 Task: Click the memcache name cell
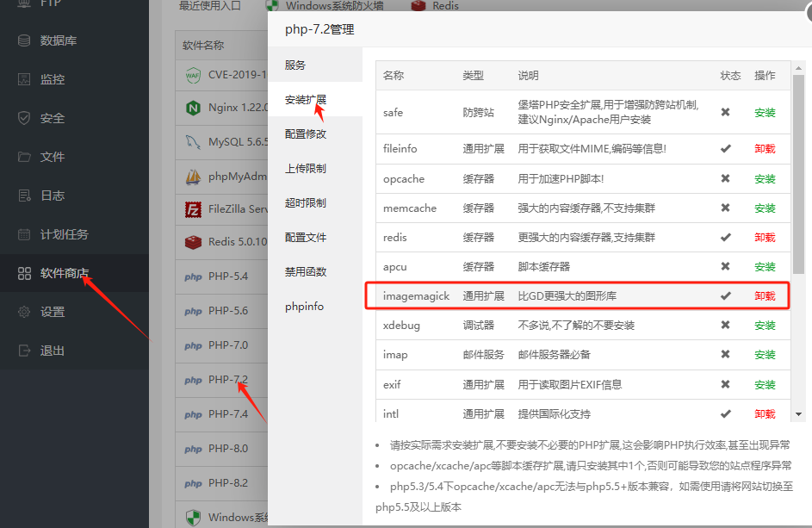click(x=410, y=208)
